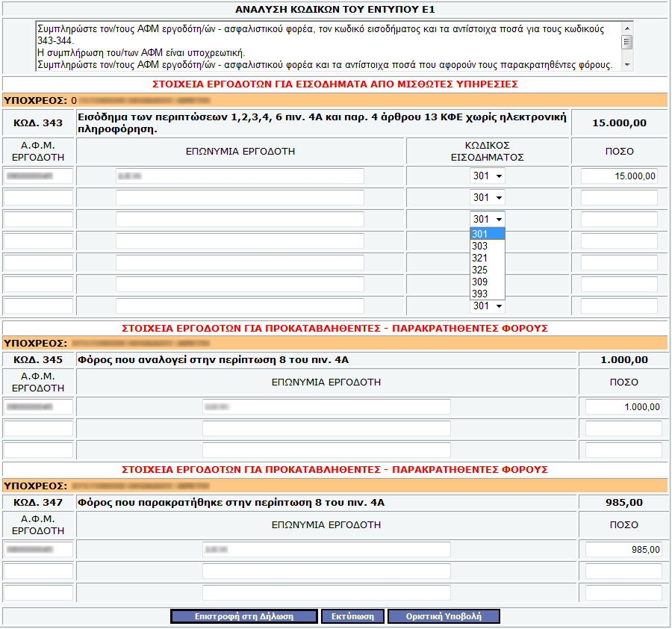Viewport: 672px width, 629px height.
Task: Click the first employer name field under ΚΩΔ. 343
Action: [x=240, y=176]
